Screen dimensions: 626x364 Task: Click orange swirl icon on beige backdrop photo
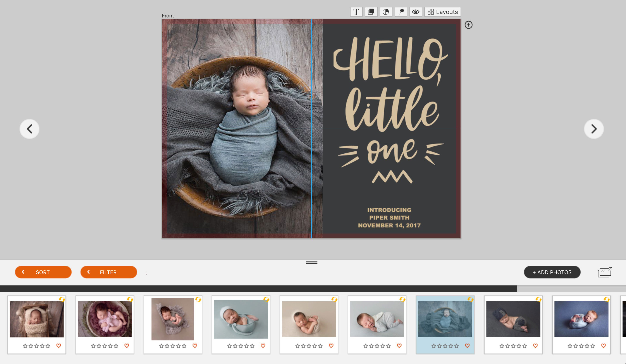[x=334, y=299]
